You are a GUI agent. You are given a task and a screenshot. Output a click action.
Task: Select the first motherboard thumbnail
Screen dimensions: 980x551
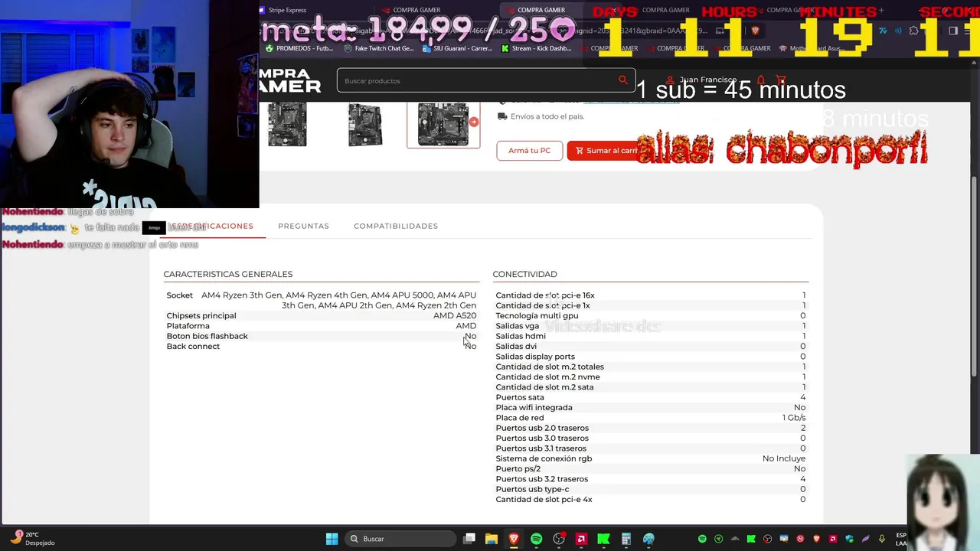[287, 124]
